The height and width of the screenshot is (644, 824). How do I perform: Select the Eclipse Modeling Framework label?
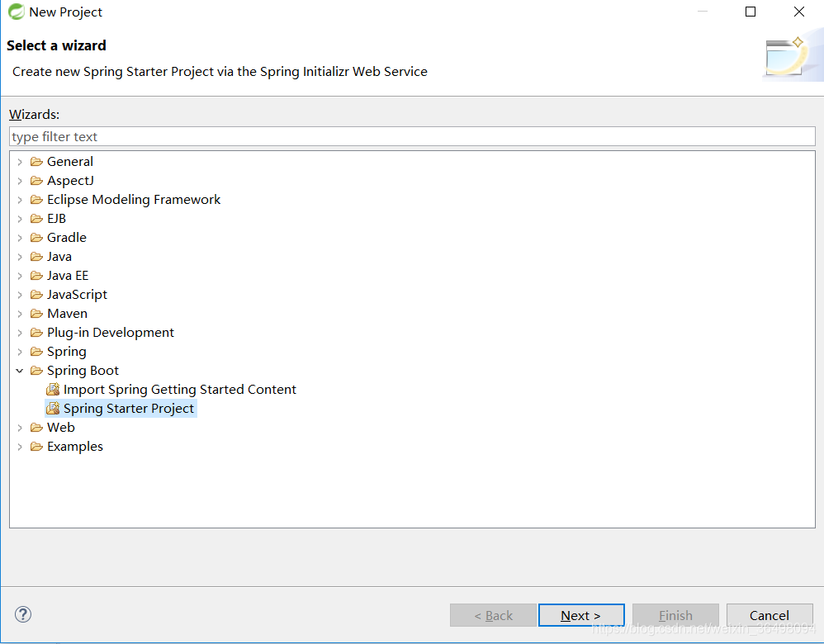134,199
